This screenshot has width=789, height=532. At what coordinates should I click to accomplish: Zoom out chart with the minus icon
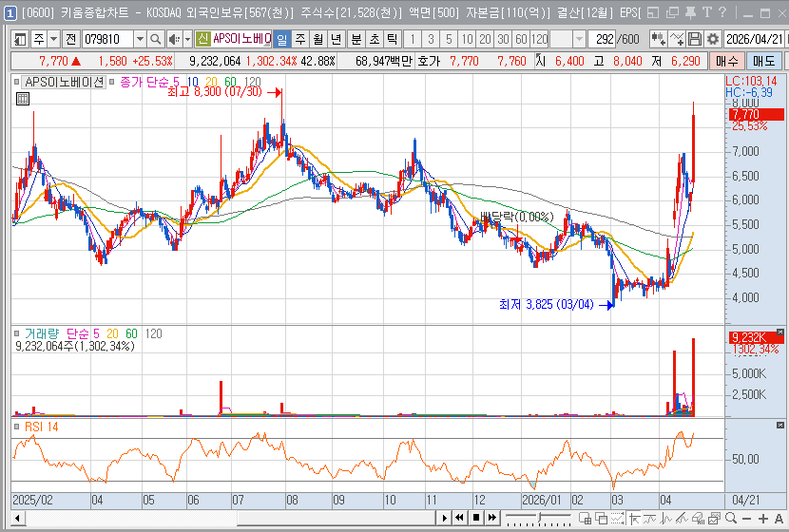tap(747, 518)
